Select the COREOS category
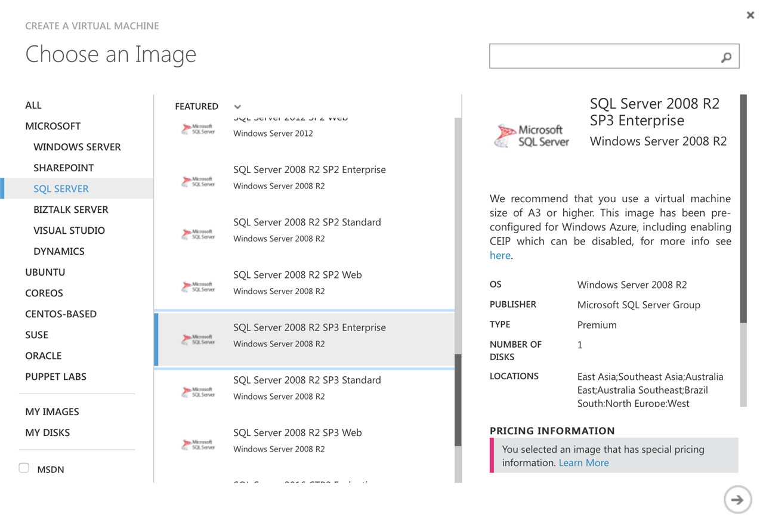This screenshot has width=763, height=532. [x=44, y=293]
